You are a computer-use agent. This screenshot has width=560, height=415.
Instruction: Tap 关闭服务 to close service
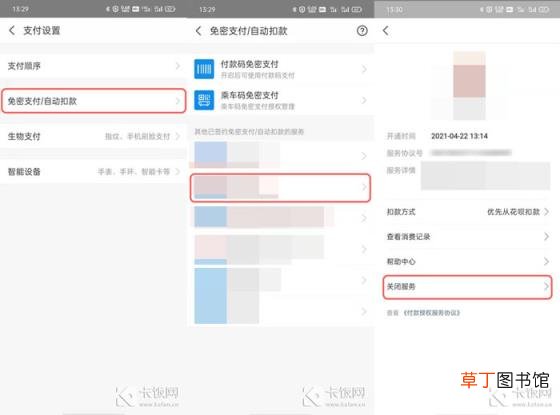[468, 286]
